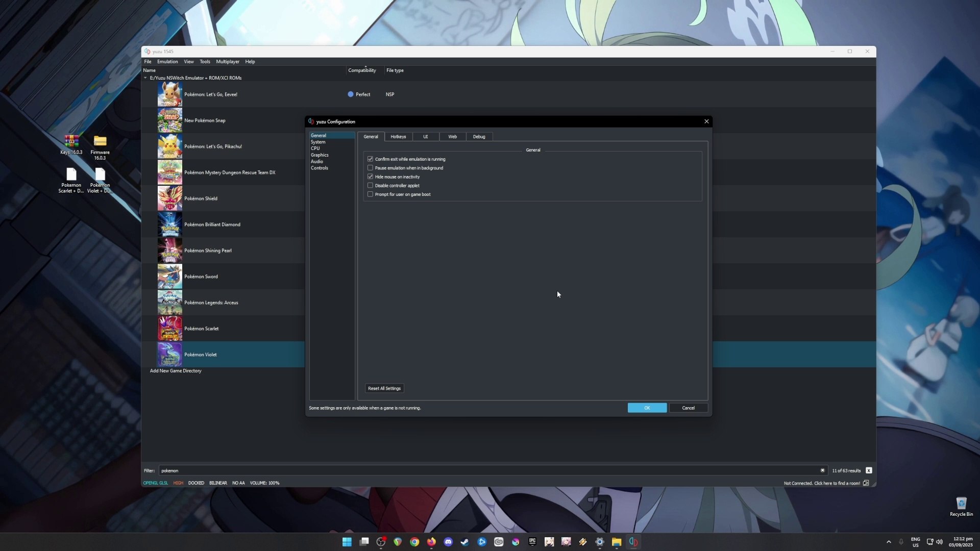Click the Emulation menu item

tap(167, 61)
